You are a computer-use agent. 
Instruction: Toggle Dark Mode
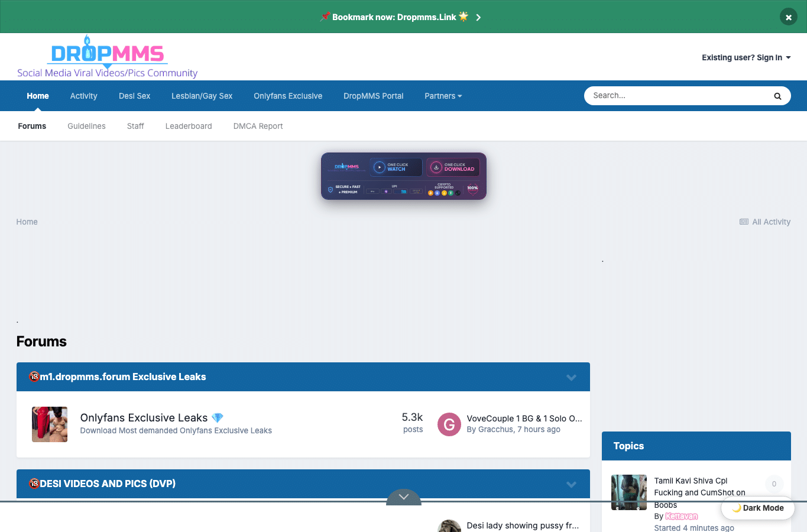pos(757,508)
